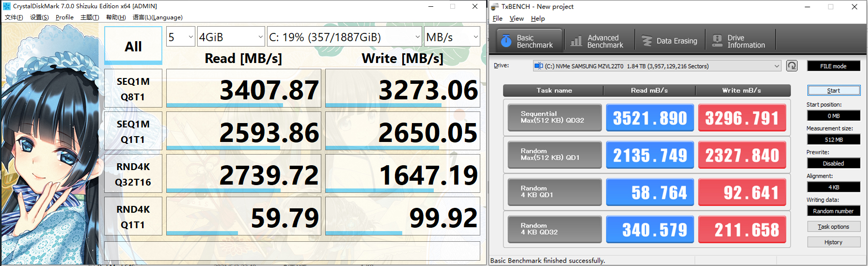Screen dimensions: 868x266
Task: Click the All button to run all tests
Action: coord(133,46)
